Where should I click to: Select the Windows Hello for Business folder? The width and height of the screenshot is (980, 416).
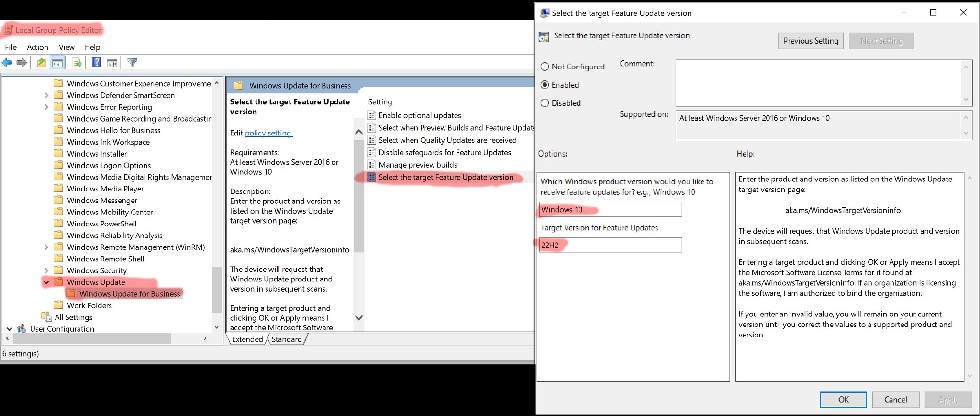click(x=113, y=130)
